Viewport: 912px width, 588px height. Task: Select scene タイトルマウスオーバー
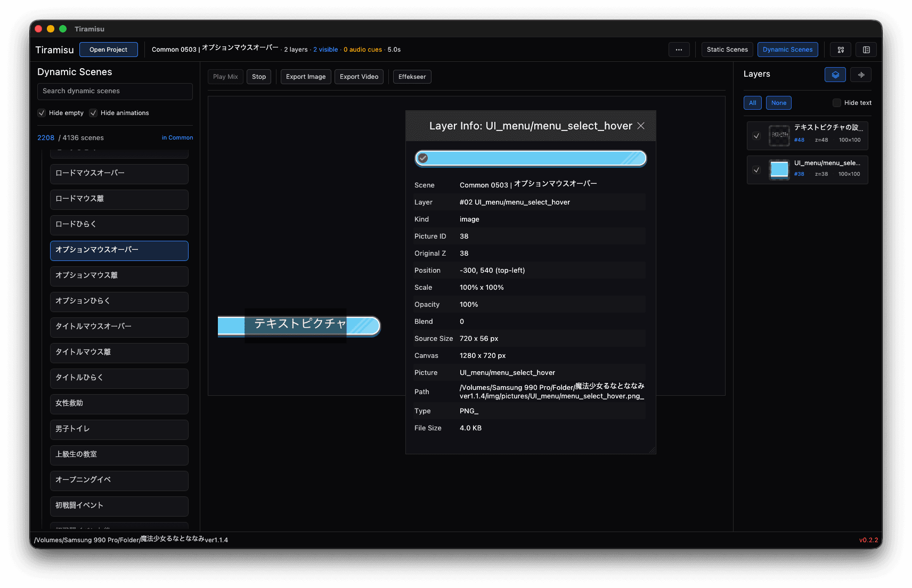pyautogui.click(x=119, y=327)
